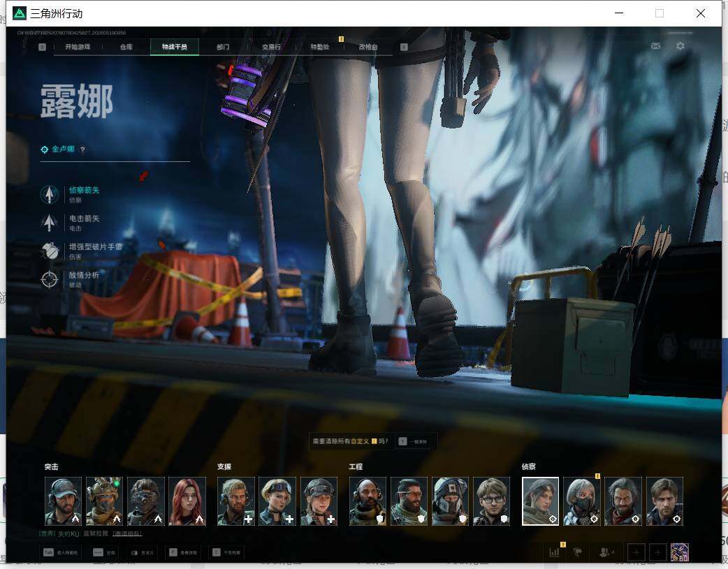Select second 突击 operator with tan helmet
The image size is (728, 569).
click(105, 501)
